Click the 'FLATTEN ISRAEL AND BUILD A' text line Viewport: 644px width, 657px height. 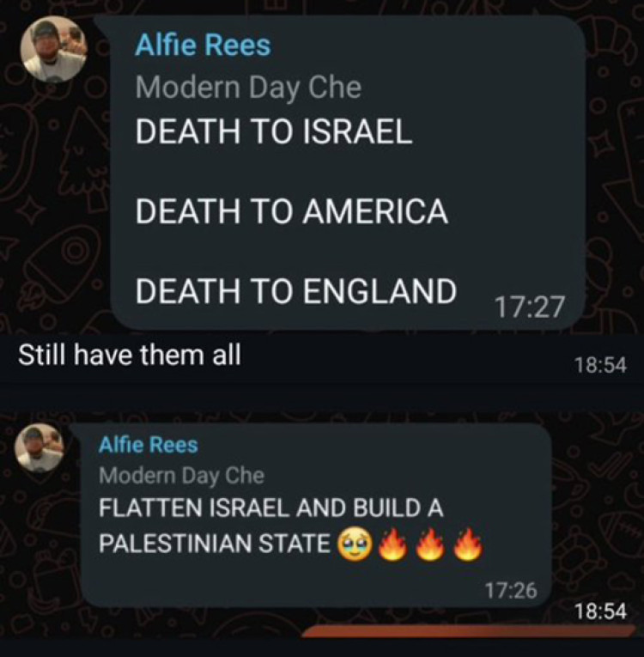click(x=271, y=508)
